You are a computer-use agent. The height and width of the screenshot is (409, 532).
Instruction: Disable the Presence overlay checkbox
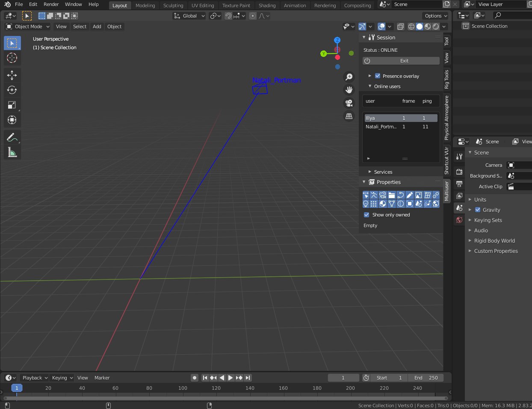pyautogui.click(x=378, y=76)
